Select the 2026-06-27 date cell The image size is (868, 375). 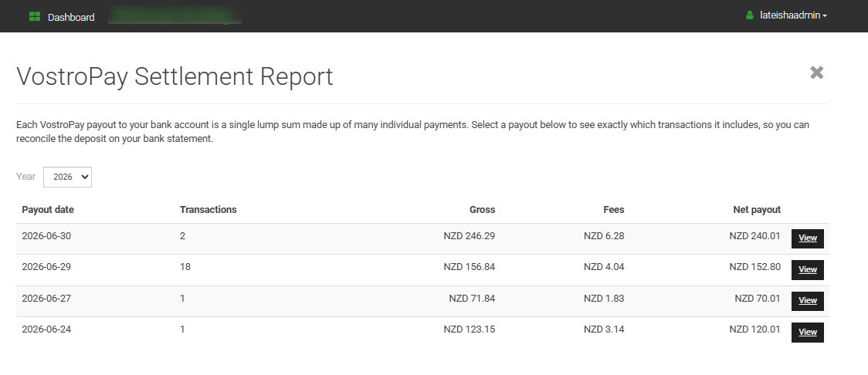(x=46, y=299)
